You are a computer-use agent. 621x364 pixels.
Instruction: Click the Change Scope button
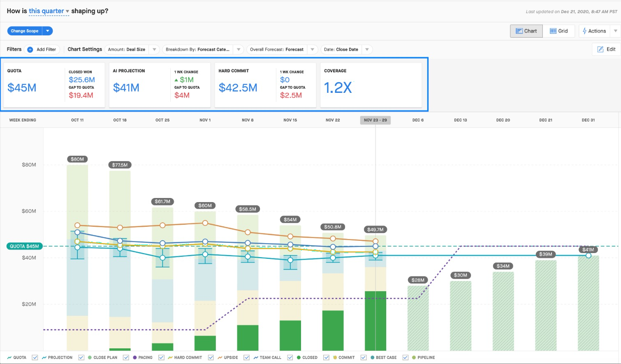click(x=25, y=31)
